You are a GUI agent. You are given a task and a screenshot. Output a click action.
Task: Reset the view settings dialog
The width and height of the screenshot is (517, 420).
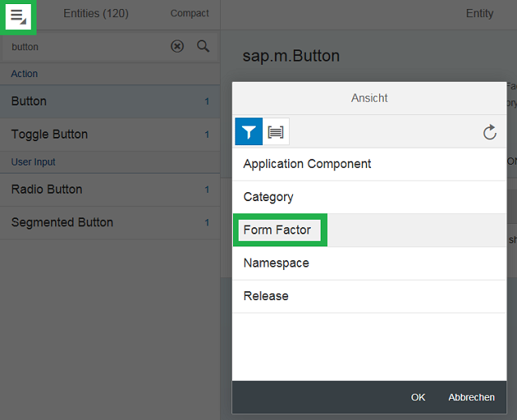[x=489, y=132]
